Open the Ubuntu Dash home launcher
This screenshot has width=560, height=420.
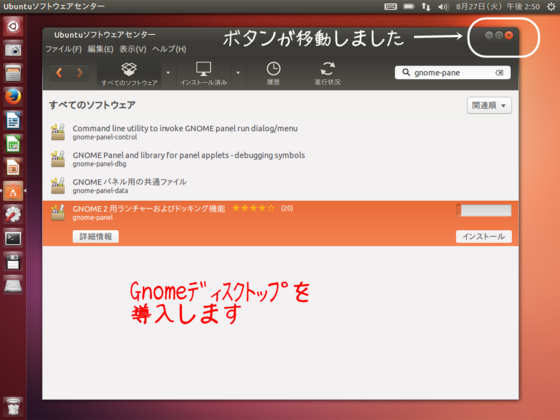[x=13, y=26]
